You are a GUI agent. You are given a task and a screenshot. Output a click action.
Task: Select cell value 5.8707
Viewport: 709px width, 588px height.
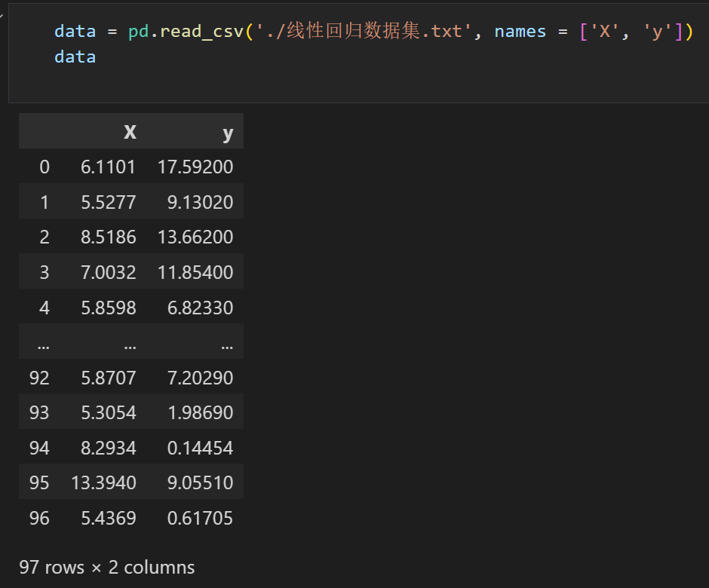[x=109, y=378]
